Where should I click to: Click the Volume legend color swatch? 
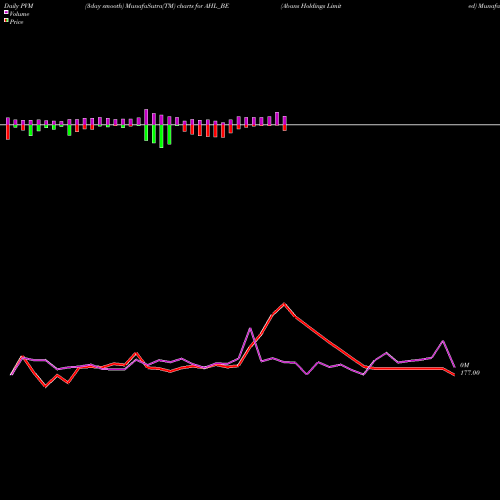pyautogui.click(x=6, y=13)
